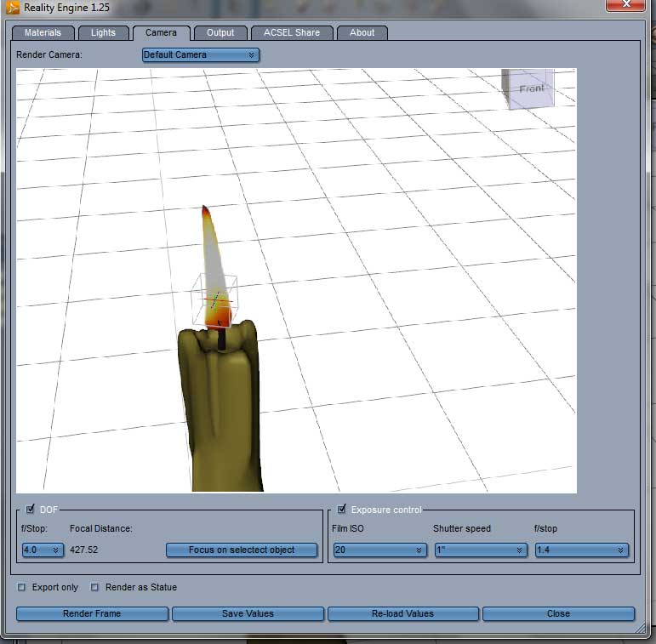
Task: Toggle the Exposure control checkbox
Action: pyautogui.click(x=341, y=509)
